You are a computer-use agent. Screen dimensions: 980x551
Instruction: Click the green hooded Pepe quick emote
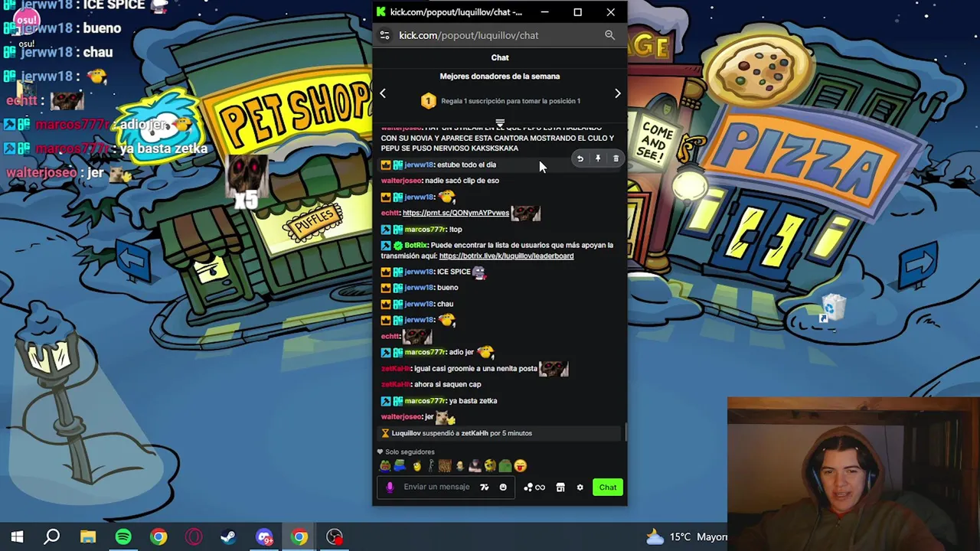[x=505, y=465]
